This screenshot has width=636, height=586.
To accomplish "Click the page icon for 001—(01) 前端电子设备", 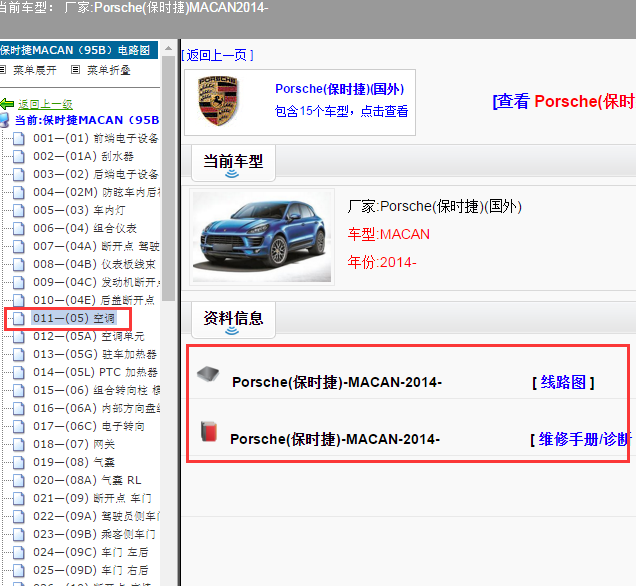I will [19, 139].
